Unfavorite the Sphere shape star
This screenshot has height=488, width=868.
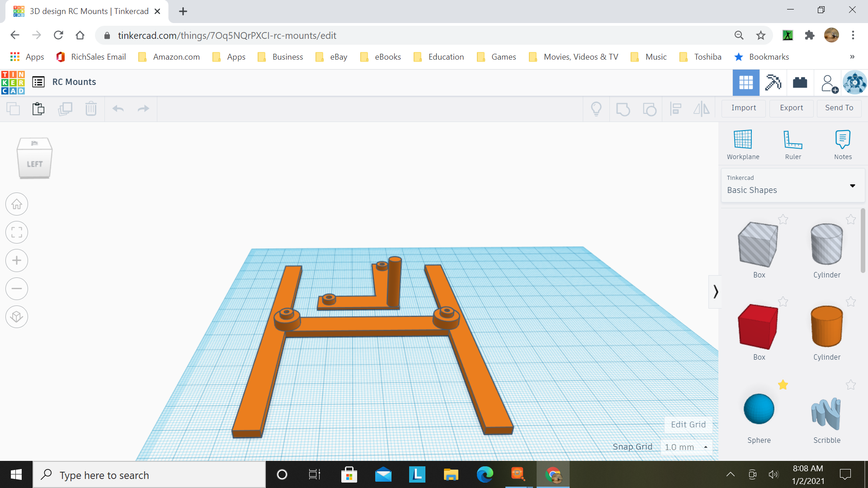pos(783,385)
